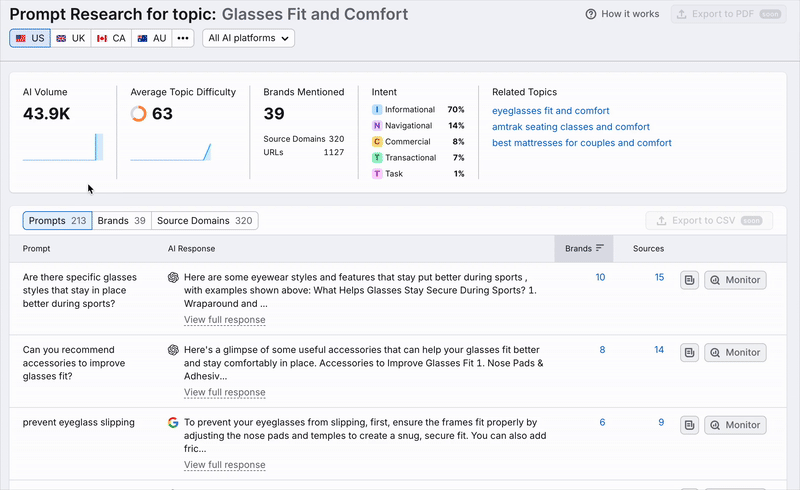Click the AI Volume trend chart

click(x=63, y=147)
